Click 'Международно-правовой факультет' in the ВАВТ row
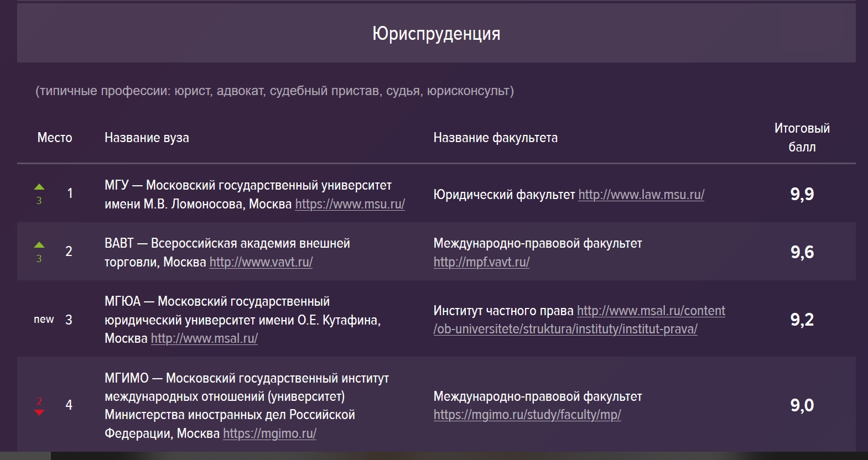Viewport: 868px width, 460px height. (x=538, y=243)
